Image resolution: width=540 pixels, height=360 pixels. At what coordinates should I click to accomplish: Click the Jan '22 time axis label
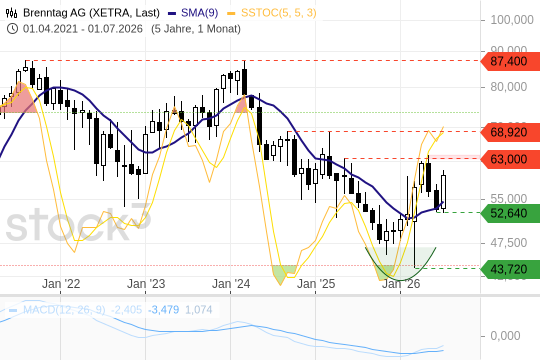pos(61,284)
